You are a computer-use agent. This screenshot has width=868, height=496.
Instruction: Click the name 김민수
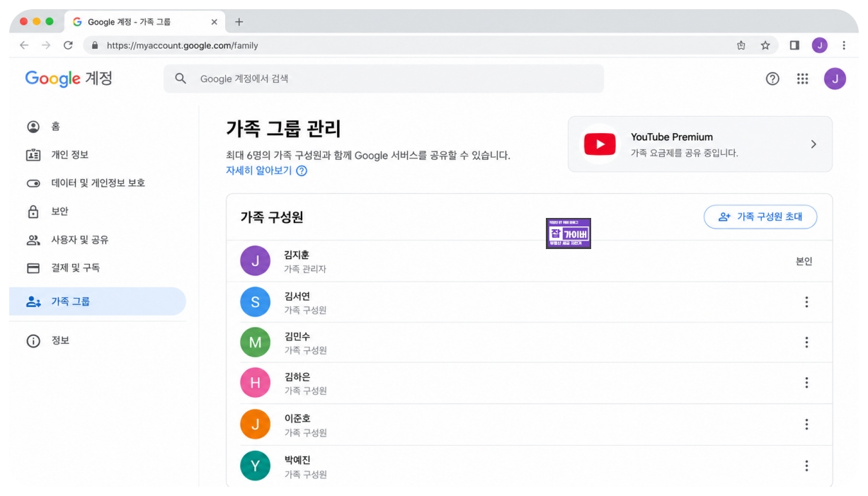(297, 336)
